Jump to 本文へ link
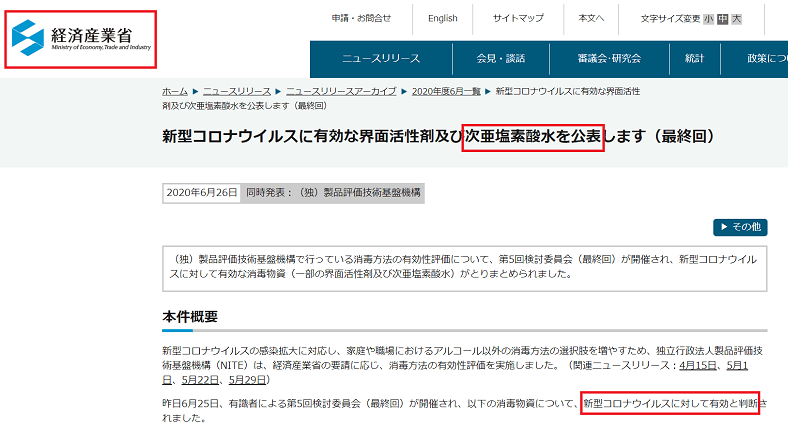 591,19
